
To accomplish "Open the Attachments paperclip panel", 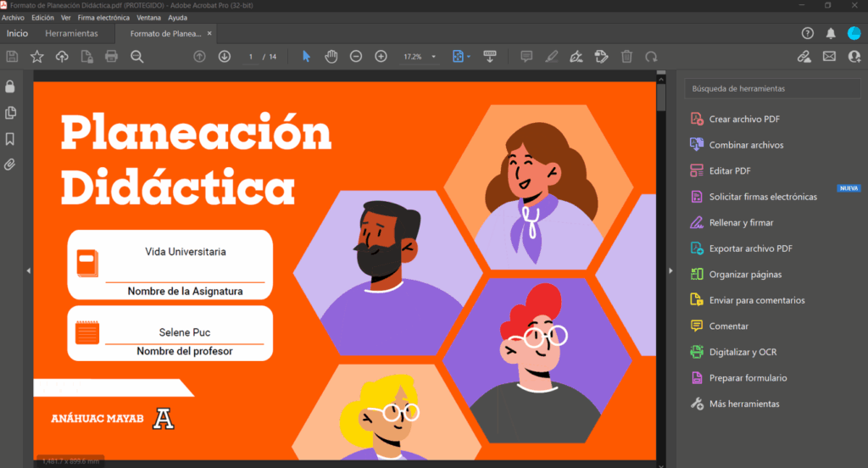I will click(10, 164).
